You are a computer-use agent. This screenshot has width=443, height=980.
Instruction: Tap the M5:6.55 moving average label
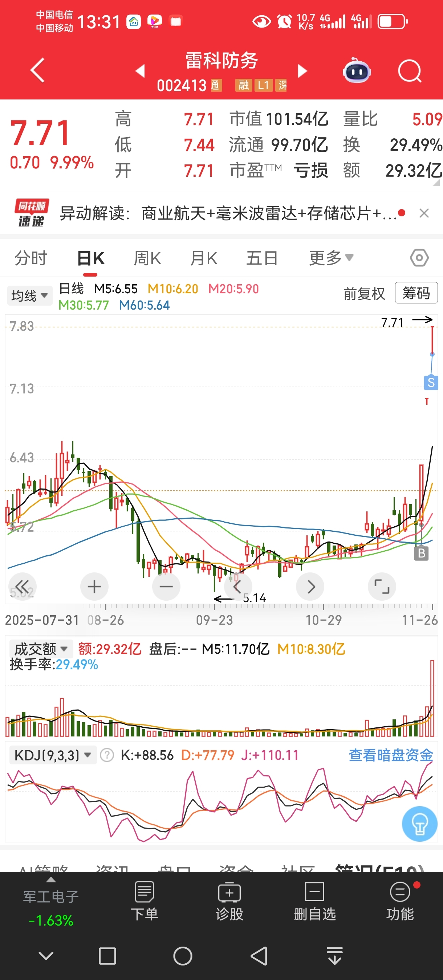click(x=116, y=289)
